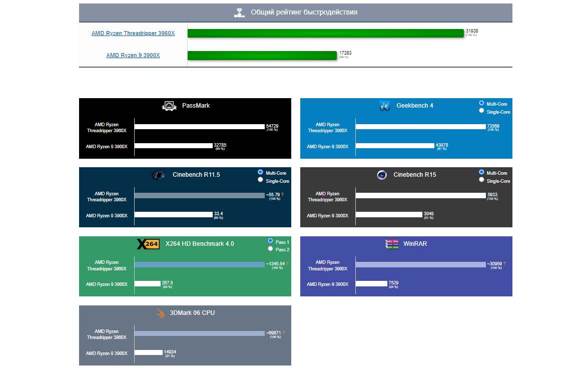Open AMD Ryzen 9 3900X link
The width and height of the screenshot is (588, 368).
133,55
